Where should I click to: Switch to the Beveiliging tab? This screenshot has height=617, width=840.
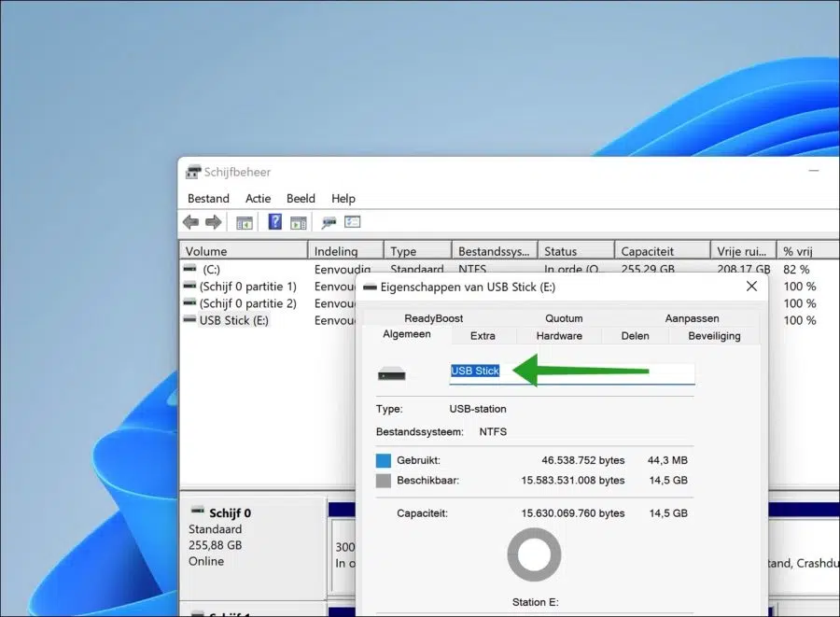coord(714,336)
